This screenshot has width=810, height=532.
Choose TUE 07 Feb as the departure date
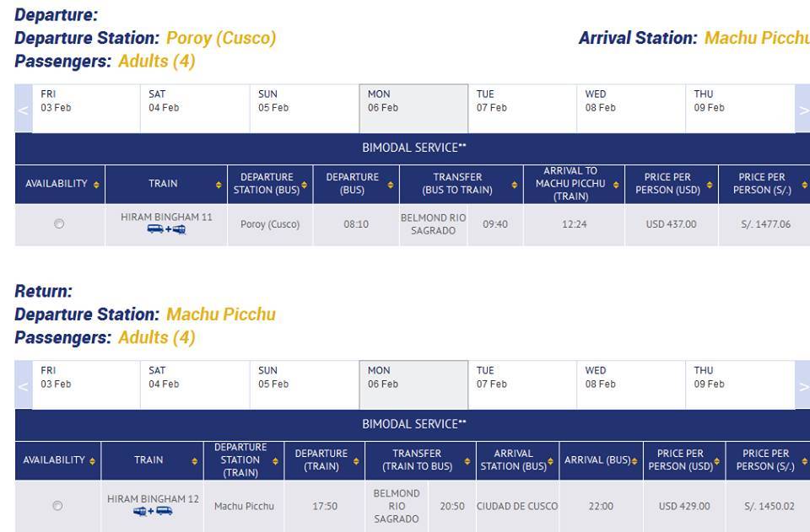[x=522, y=109]
